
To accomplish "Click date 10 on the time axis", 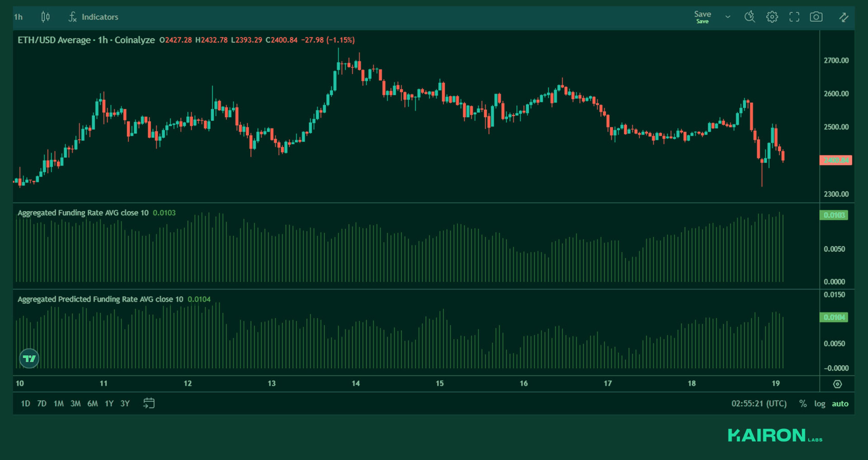I will tap(20, 384).
